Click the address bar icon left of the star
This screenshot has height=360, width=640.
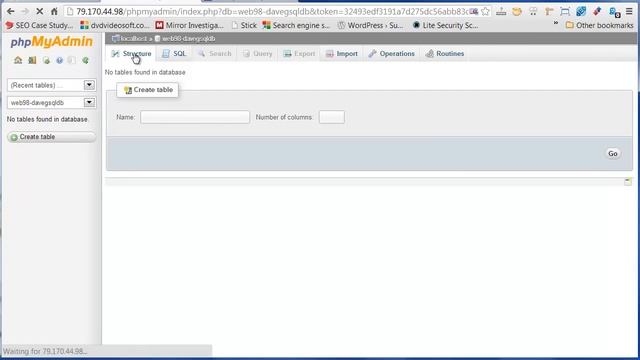pyautogui.click(x=473, y=12)
